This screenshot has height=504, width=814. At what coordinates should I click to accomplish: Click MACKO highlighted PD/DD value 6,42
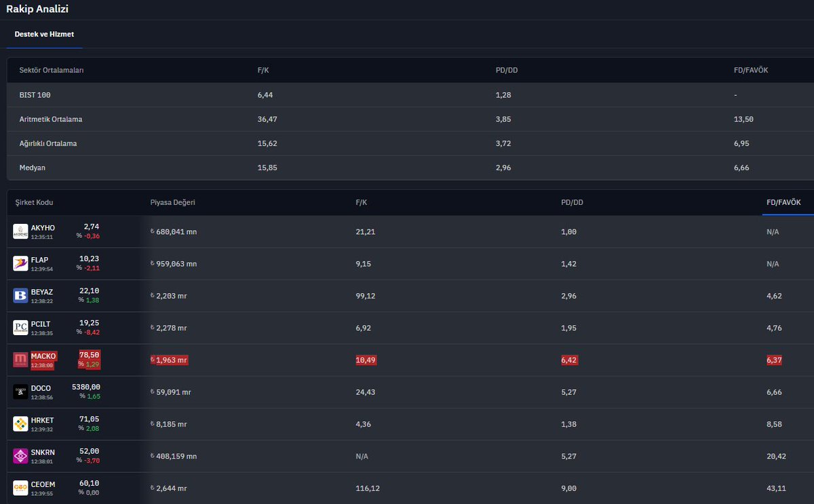(x=569, y=360)
